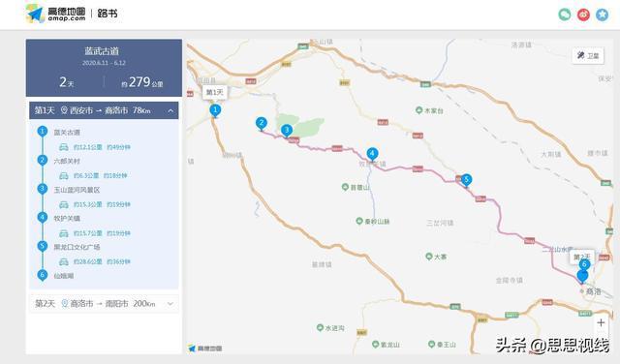The height and width of the screenshot is (364, 620).
Task: Click the Weibo share icon
Action: coord(583,15)
